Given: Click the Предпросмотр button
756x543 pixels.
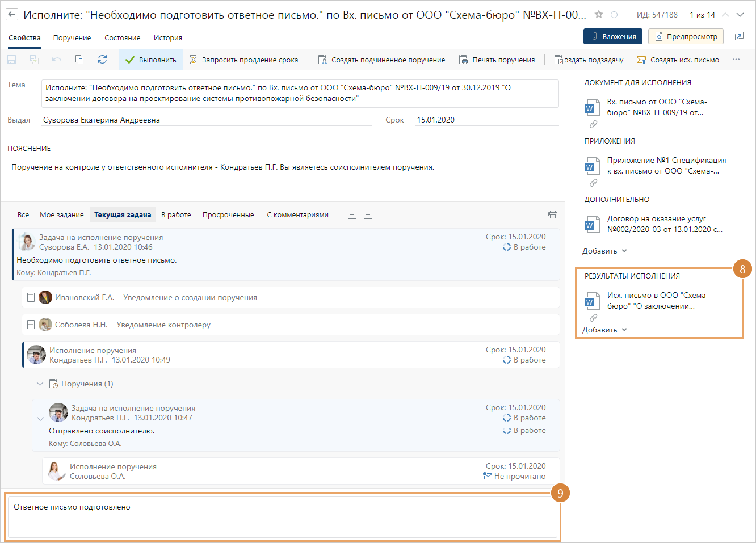Looking at the screenshot, I should pyautogui.click(x=686, y=36).
